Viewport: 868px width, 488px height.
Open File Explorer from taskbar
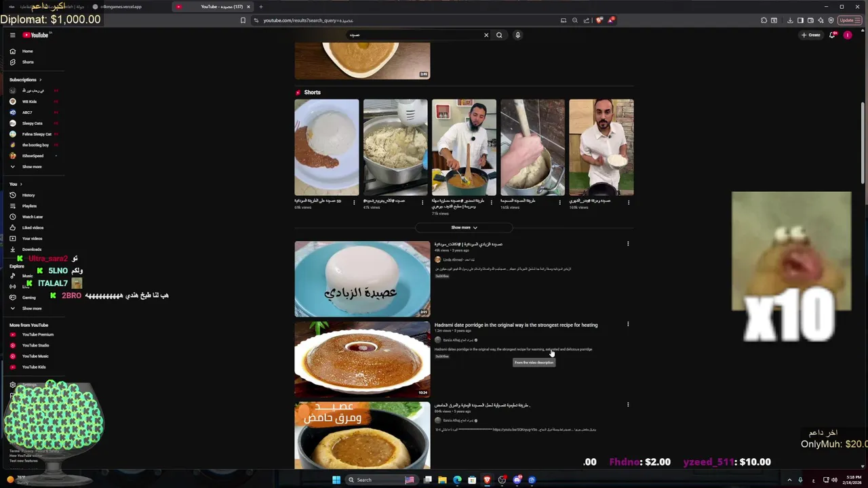(442, 480)
